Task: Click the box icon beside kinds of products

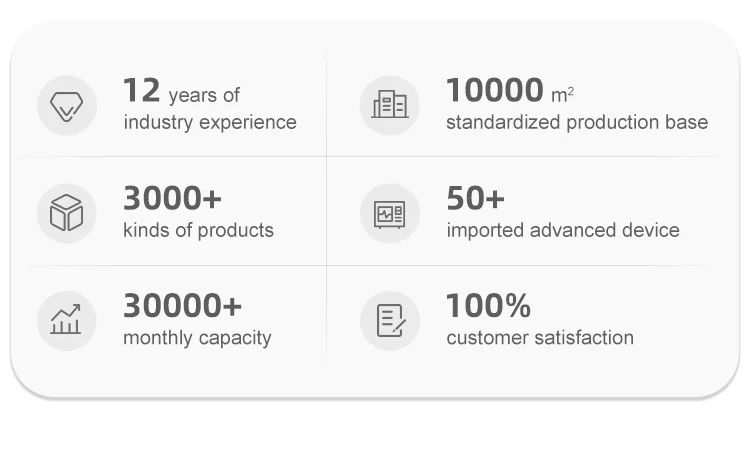Action: coord(67,213)
